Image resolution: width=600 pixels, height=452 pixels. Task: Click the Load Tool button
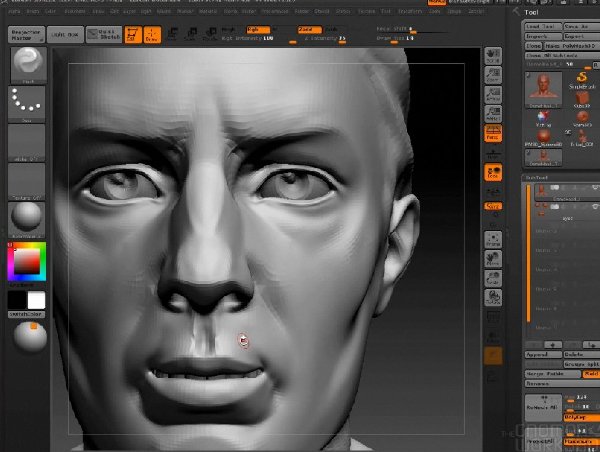point(543,26)
